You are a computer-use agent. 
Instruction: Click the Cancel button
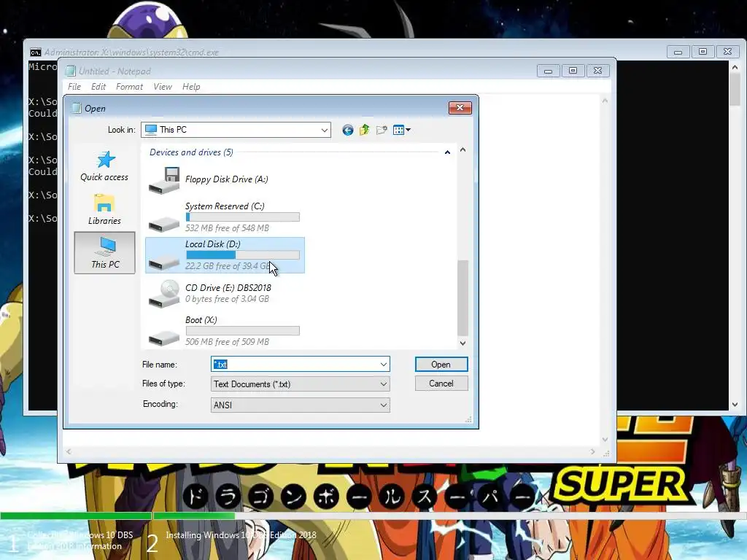click(441, 384)
